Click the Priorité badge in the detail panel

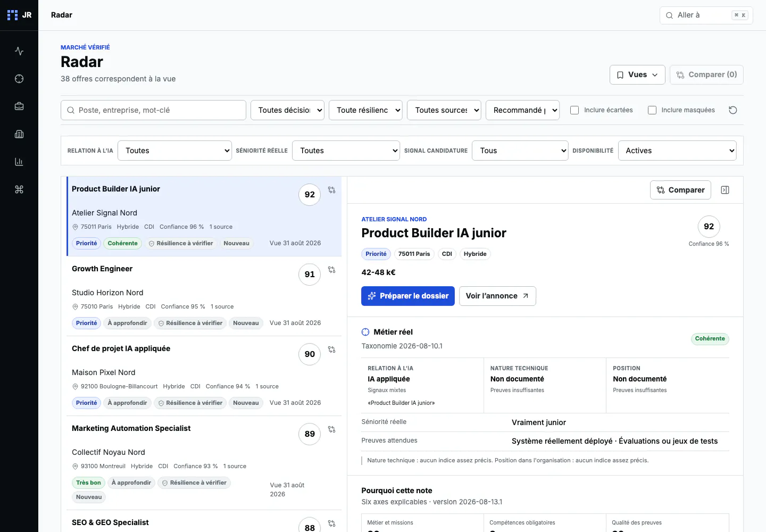376,254
